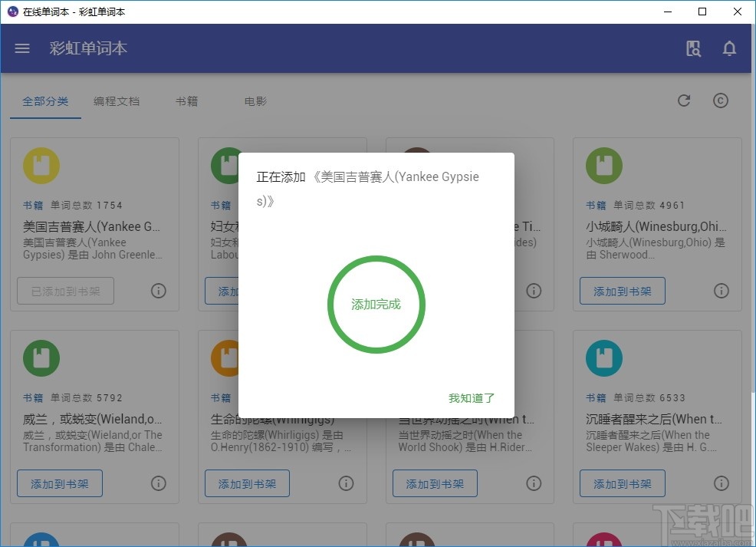Switch to the 编程文档 tab
The image size is (756, 547).
pos(117,101)
